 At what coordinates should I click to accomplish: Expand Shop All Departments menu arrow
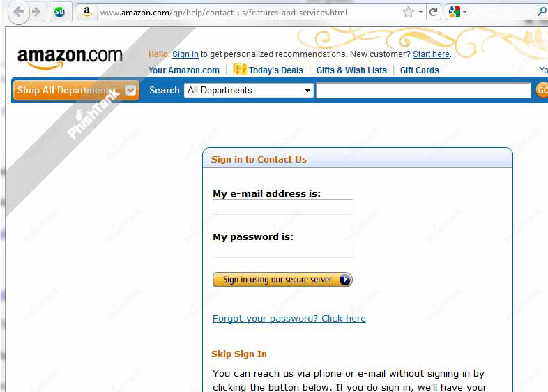pyautogui.click(x=130, y=91)
